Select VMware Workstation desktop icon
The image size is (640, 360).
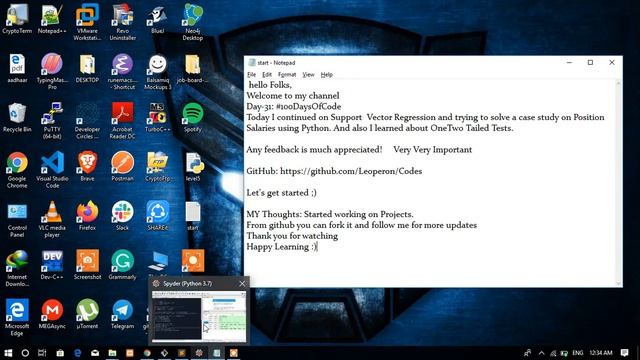point(87,22)
